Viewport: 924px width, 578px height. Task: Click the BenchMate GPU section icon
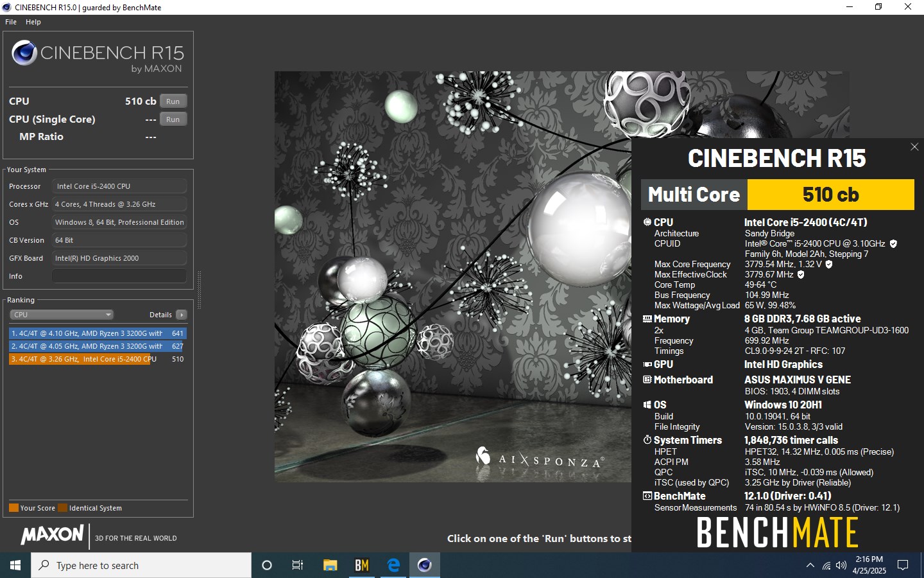click(647, 364)
